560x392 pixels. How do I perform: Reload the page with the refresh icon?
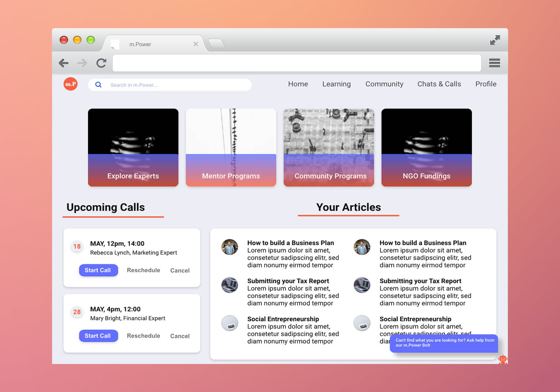point(101,63)
